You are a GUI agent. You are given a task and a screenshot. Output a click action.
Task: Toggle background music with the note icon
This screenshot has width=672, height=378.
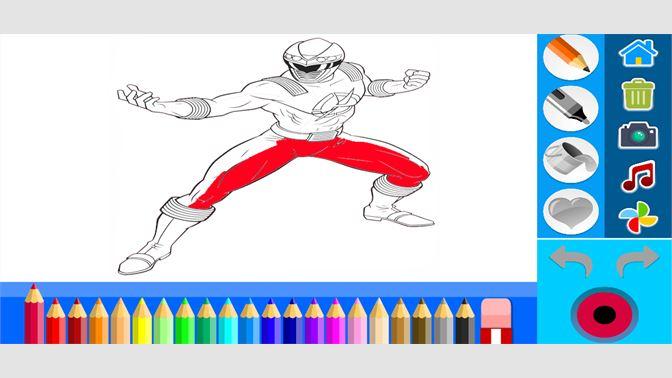tap(638, 176)
